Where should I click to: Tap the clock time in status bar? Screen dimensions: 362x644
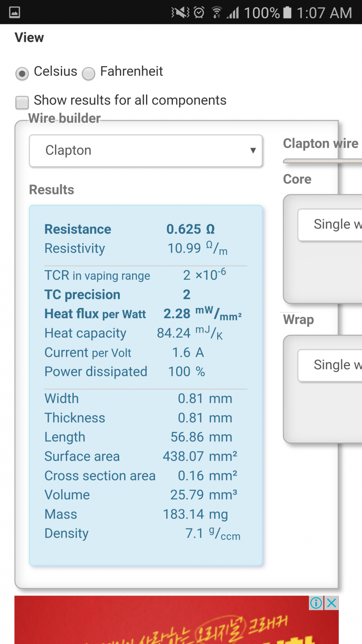[324, 13]
